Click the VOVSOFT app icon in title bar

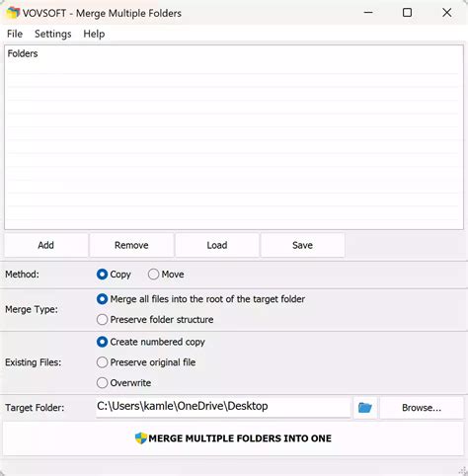tap(13, 13)
